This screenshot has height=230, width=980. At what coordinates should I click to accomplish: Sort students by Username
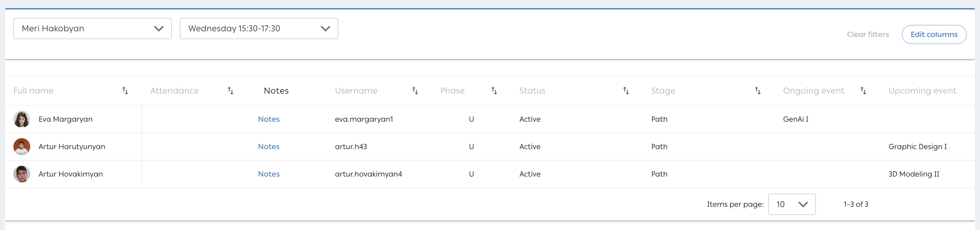[x=415, y=91]
